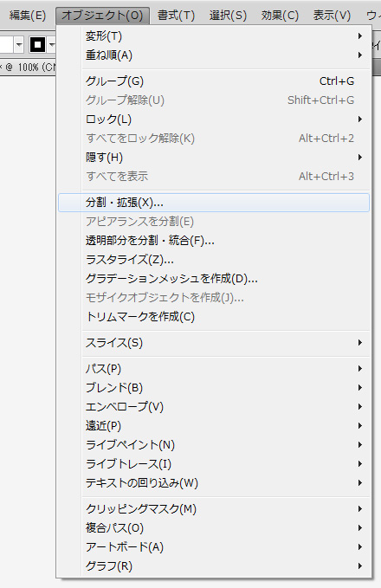Open the 編集(E) menu
Screen dimensions: 381x588
[x=28, y=16]
